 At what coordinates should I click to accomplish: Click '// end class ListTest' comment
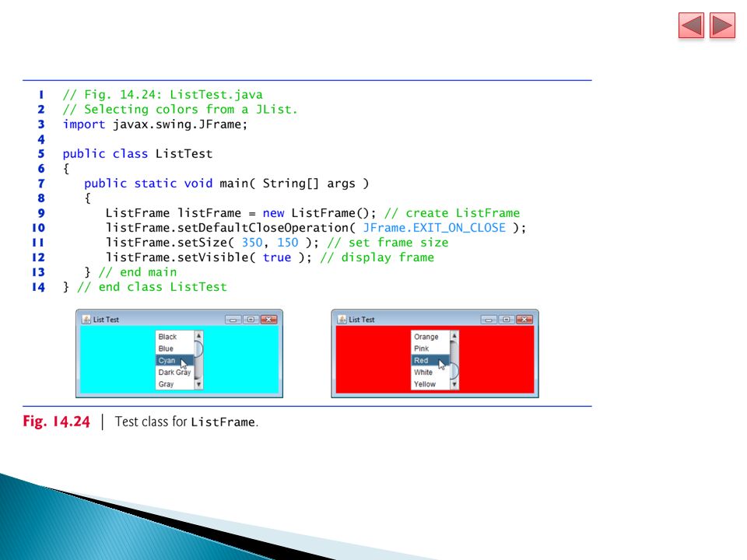pos(152,287)
